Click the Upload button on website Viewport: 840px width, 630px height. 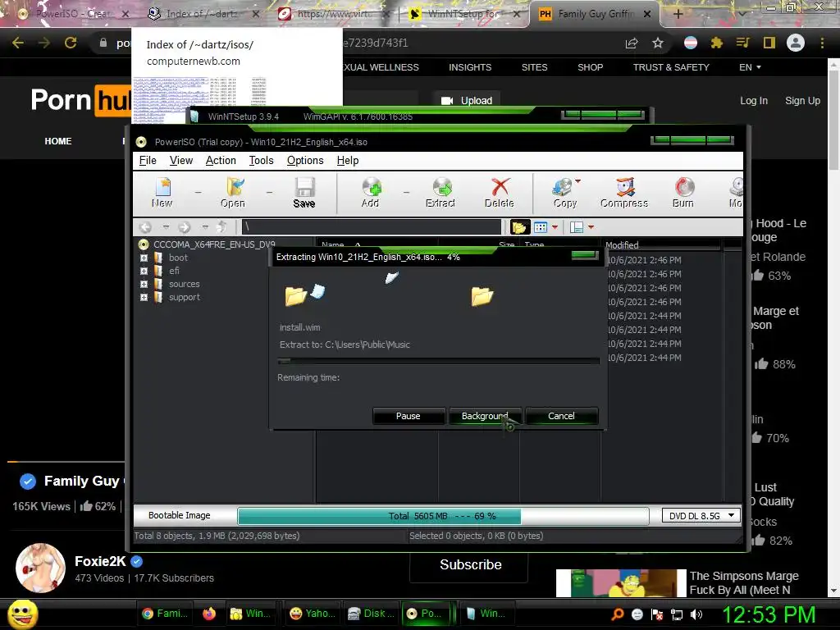click(x=467, y=101)
